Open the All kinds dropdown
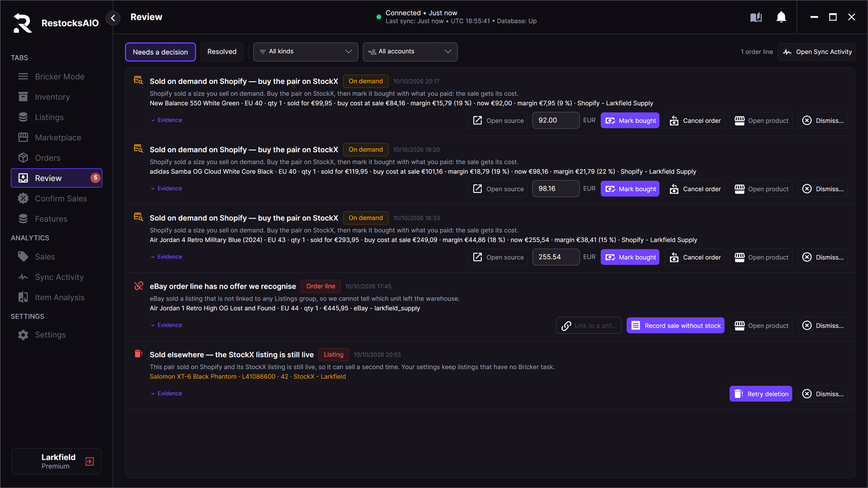The image size is (868, 488). click(x=305, y=52)
